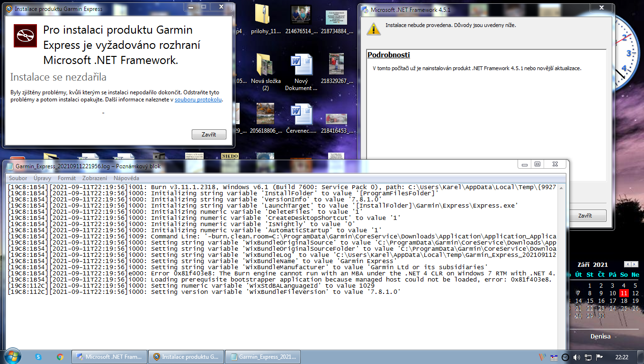Click the network tray icon

pos(588,357)
